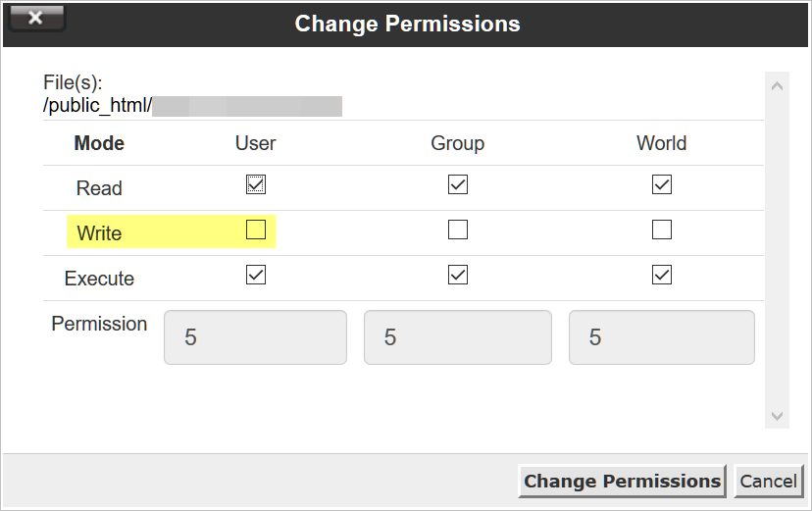Uncheck World Execute permission checkbox
Screen dimensions: 812x511
(x=662, y=276)
